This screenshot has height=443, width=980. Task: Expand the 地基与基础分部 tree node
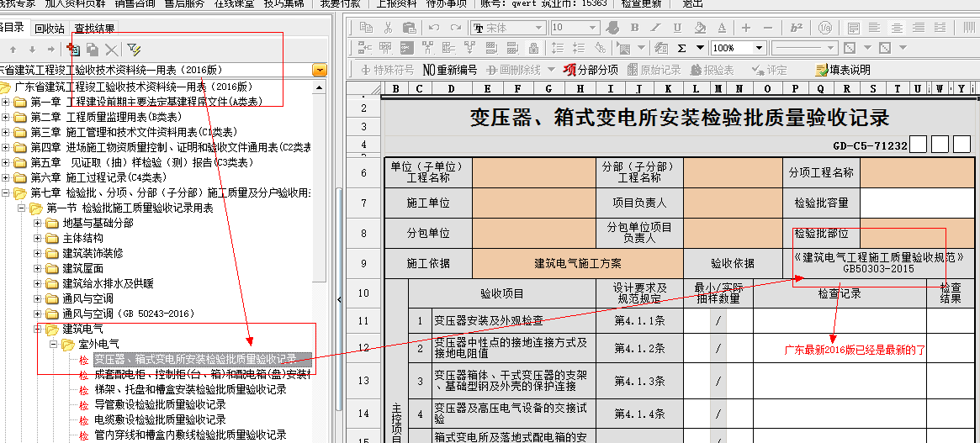click(38, 223)
